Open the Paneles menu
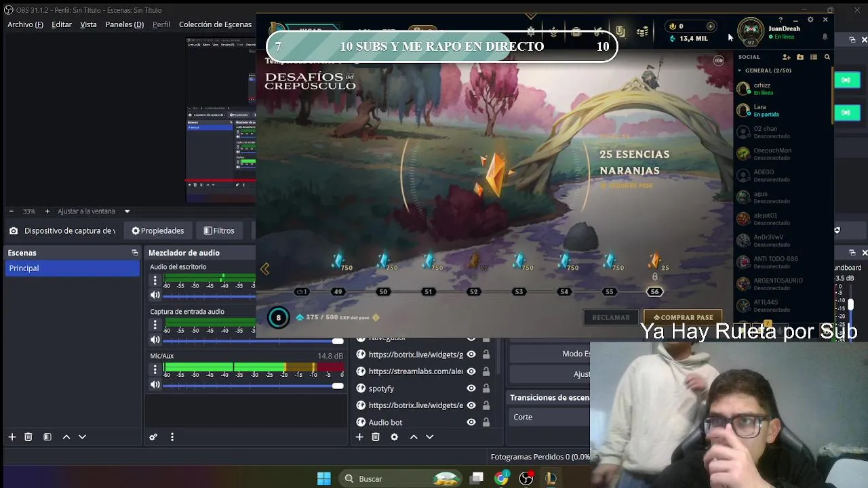This screenshot has width=868, height=488. point(124,24)
